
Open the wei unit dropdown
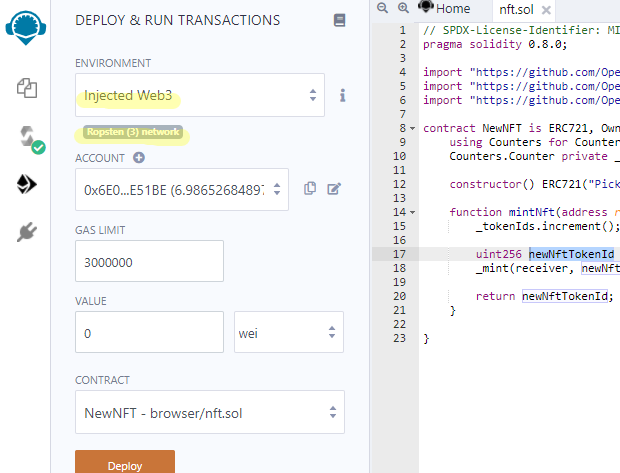click(x=289, y=332)
